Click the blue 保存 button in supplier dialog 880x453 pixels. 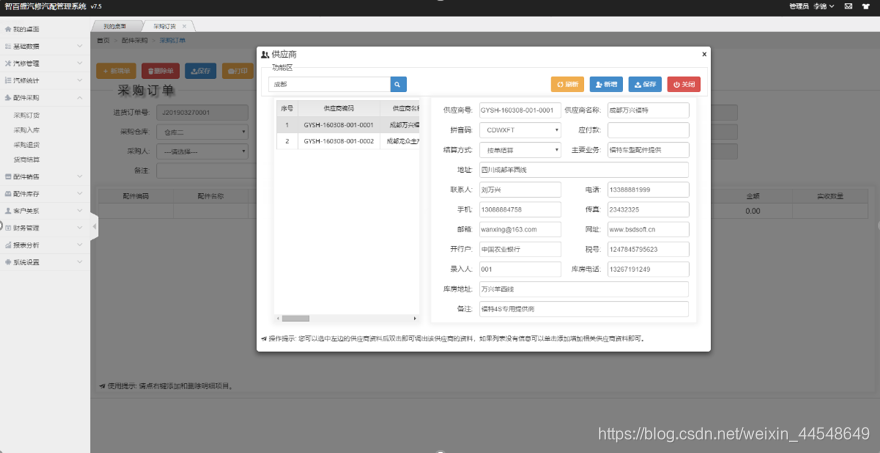coord(645,84)
